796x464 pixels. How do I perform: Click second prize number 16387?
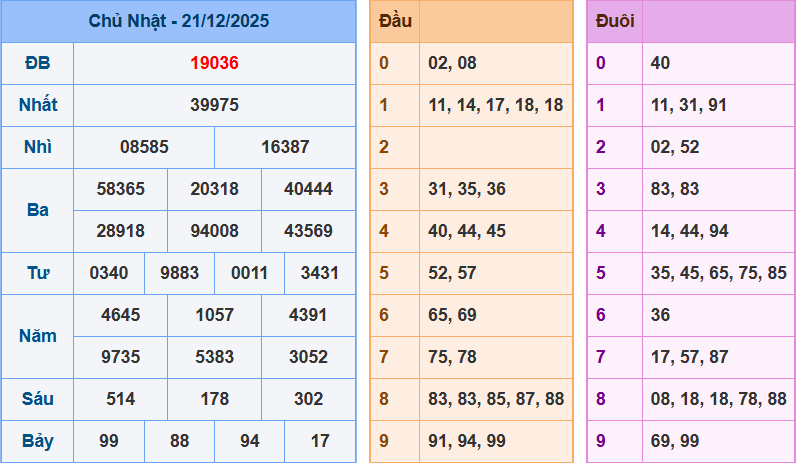(x=285, y=147)
